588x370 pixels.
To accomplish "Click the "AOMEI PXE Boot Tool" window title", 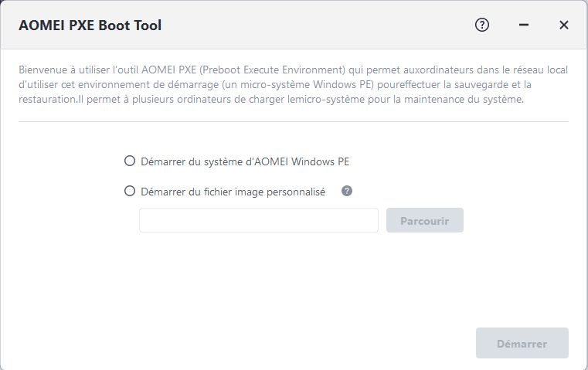I will click(90, 25).
